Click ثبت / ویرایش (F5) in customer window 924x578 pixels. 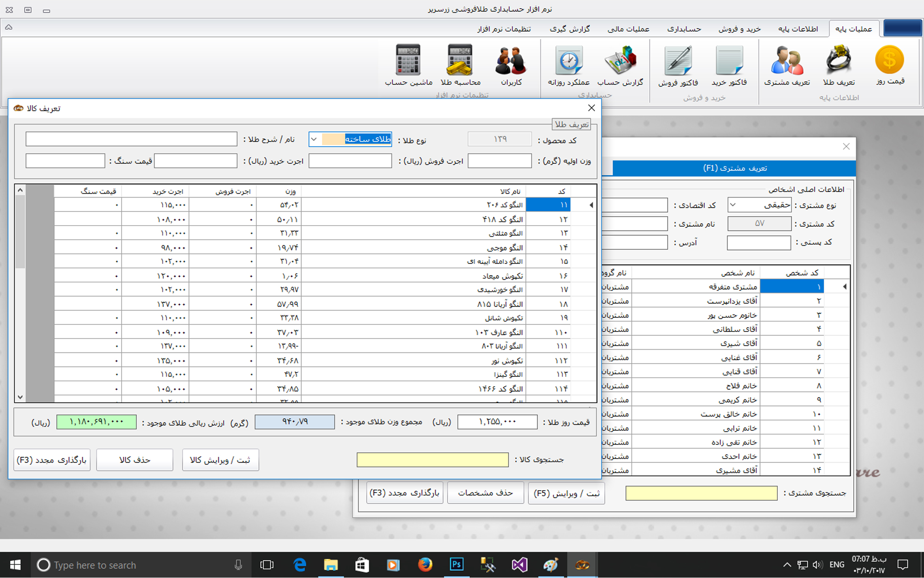(566, 493)
